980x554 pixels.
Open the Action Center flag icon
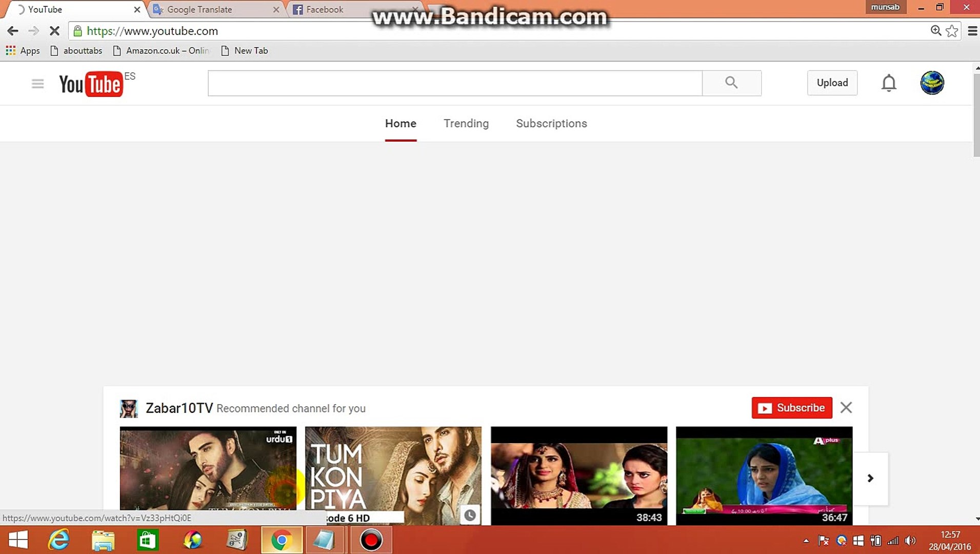tap(824, 541)
